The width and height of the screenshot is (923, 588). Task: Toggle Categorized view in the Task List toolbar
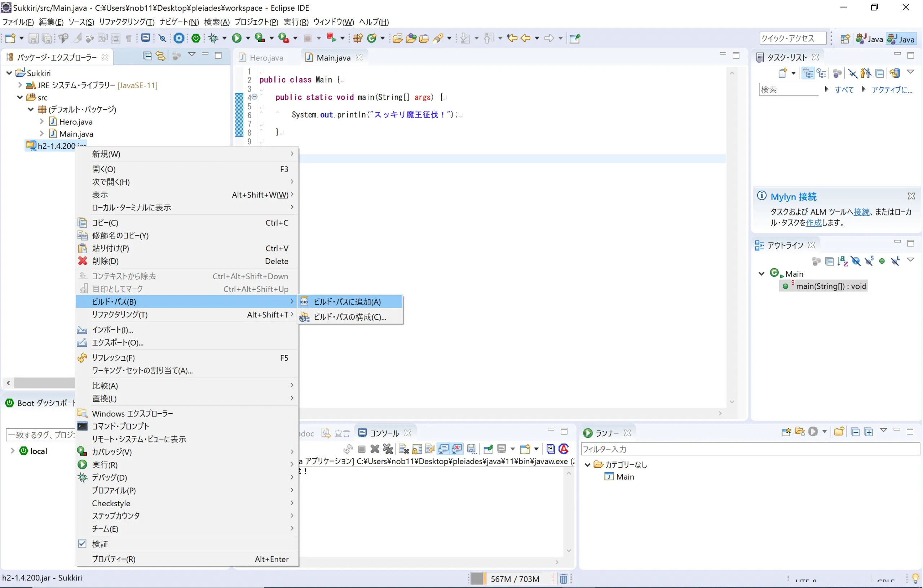tap(808, 73)
